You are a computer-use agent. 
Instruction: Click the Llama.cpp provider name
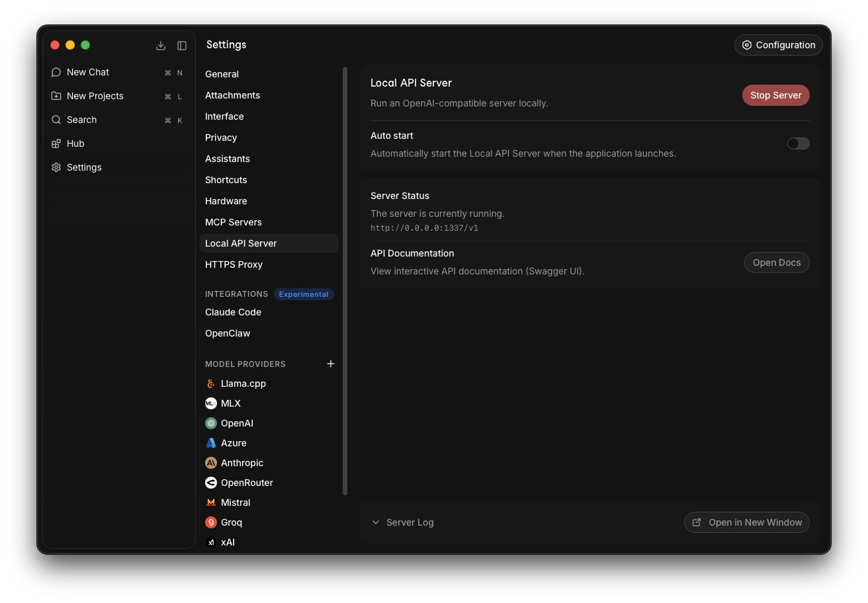pos(243,383)
